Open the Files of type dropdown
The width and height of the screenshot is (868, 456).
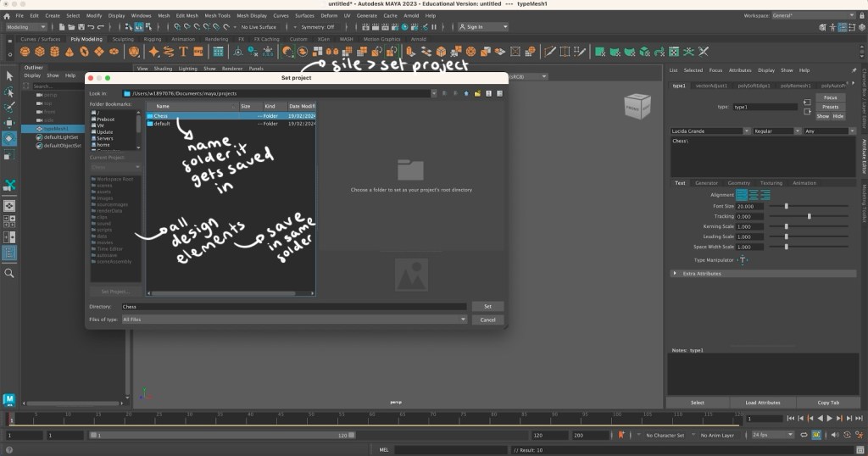point(294,320)
